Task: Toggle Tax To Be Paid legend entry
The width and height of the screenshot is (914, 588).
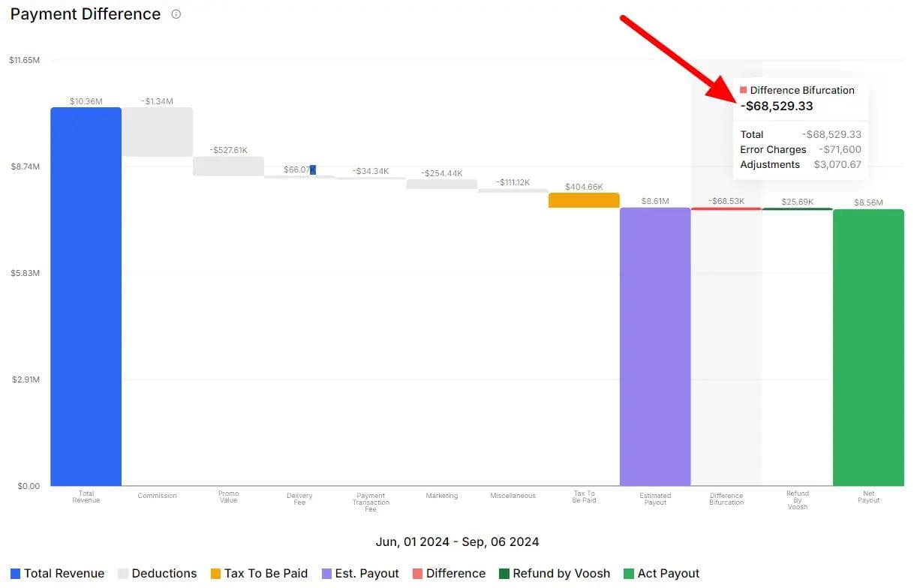Action: [x=259, y=574]
